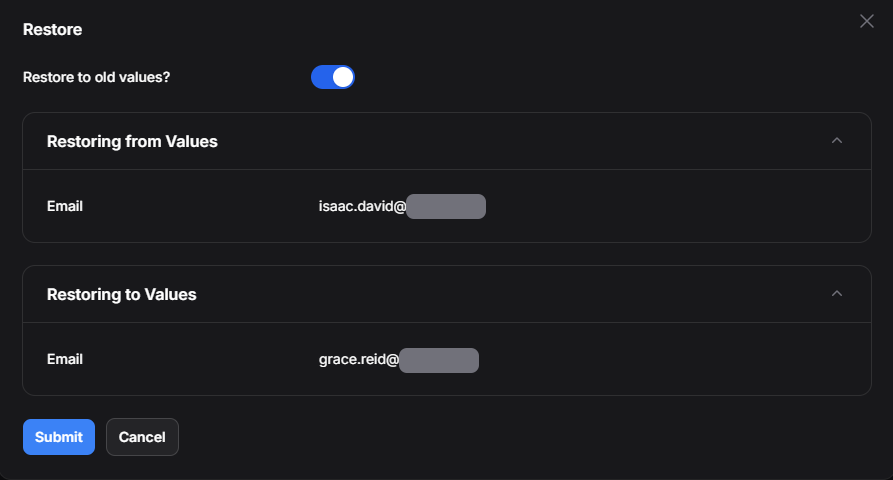This screenshot has width=893, height=480.
Task: Select the isaac.david@ email value
Action: tap(362, 207)
